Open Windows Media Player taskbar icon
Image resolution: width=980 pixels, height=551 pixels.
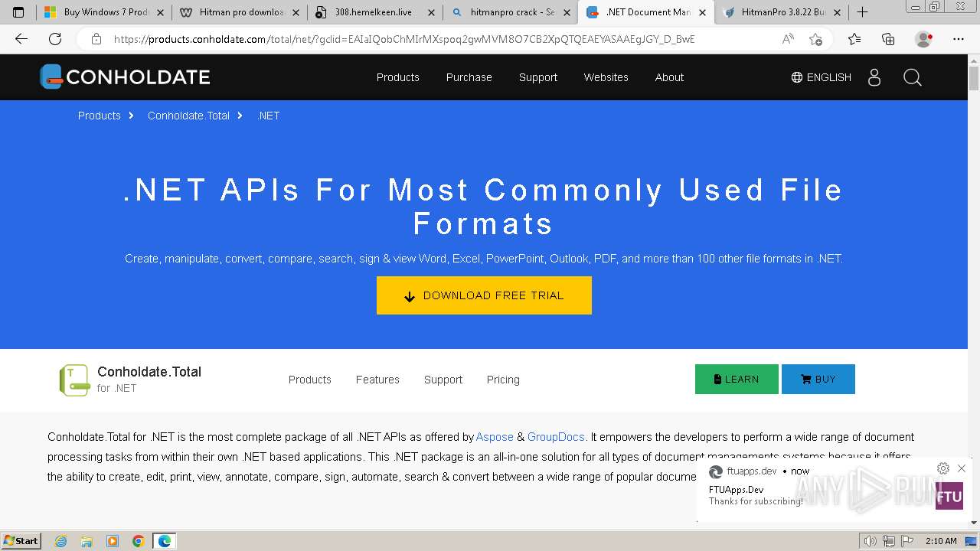tap(113, 541)
